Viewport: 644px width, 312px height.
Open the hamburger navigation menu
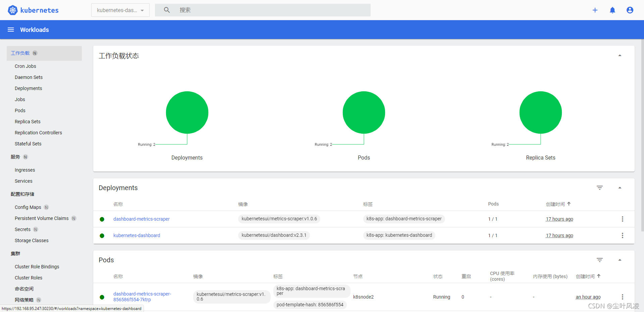click(x=11, y=30)
